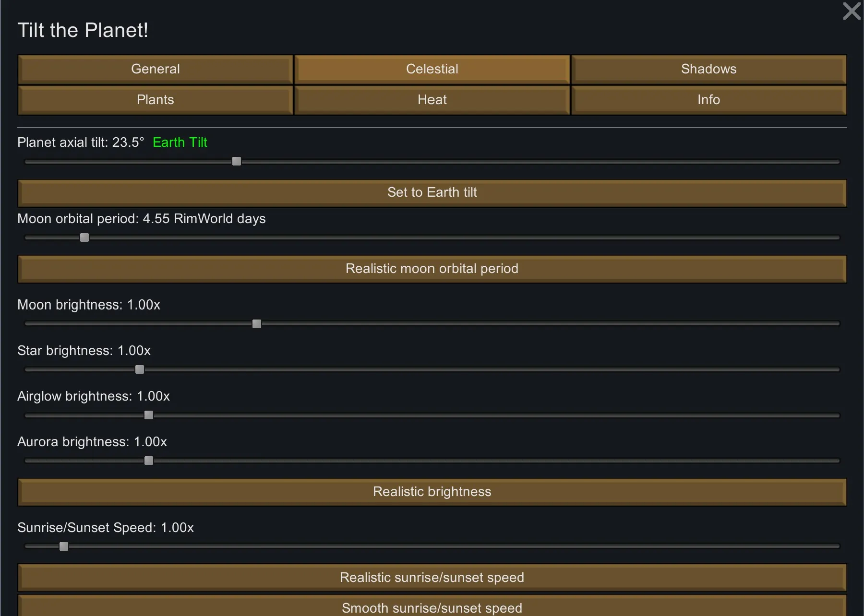Open the Shadows tab
The width and height of the screenshot is (864, 616).
point(708,69)
